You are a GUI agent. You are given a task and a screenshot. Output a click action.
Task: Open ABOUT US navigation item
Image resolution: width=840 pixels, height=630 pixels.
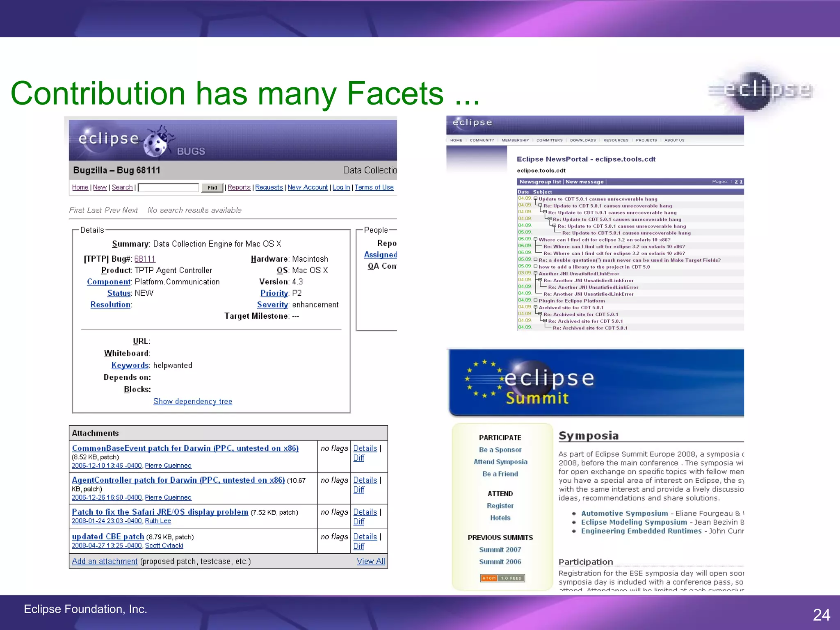[674, 140]
